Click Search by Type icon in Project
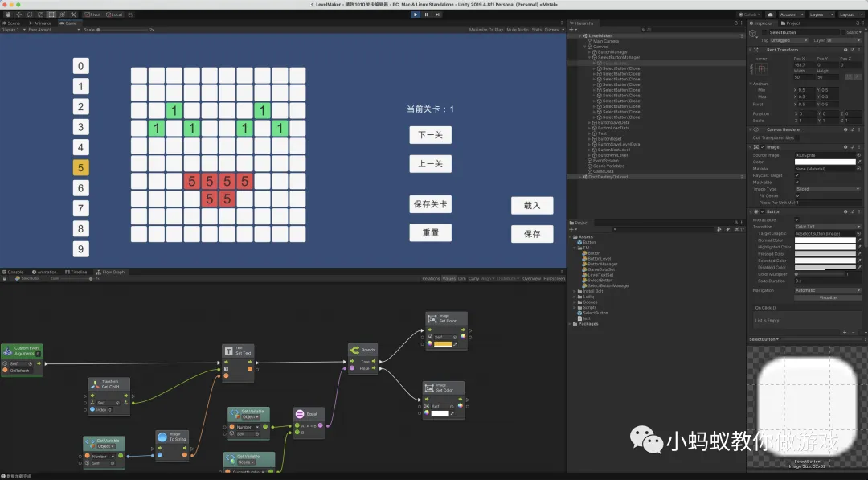The image size is (868, 480). click(719, 228)
